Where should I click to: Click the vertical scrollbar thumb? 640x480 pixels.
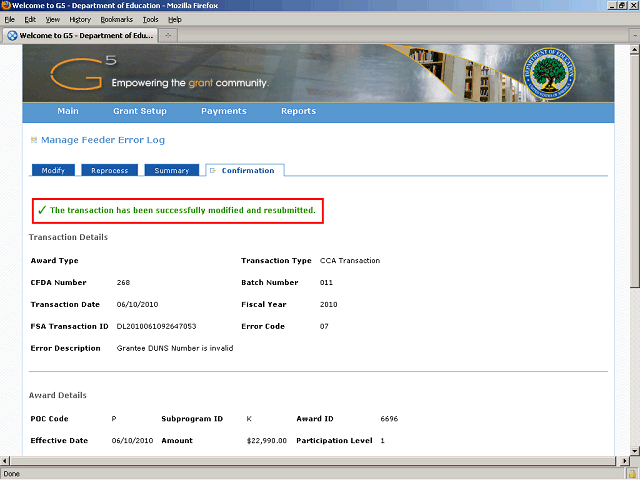click(x=634, y=171)
